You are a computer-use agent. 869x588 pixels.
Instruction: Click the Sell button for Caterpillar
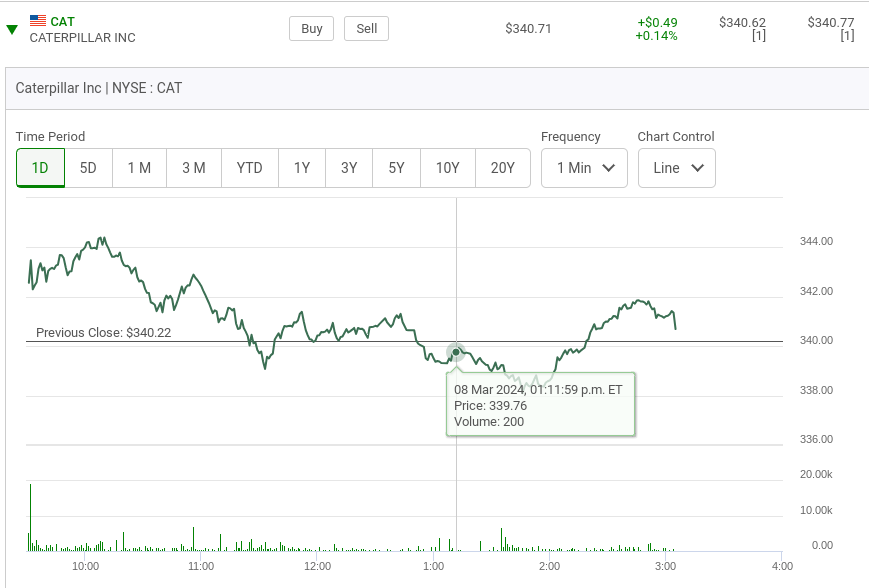[x=366, y=29]
